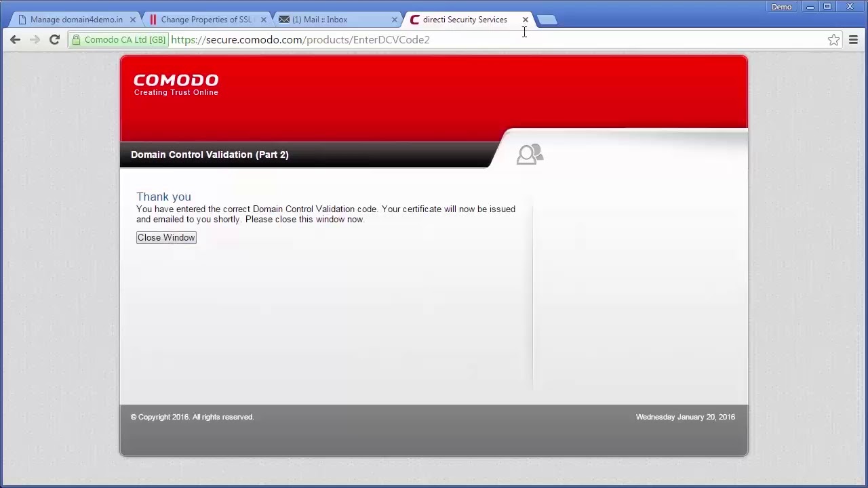
Task: Click the browser Forward arrow
Action: [x=35, y=40]
